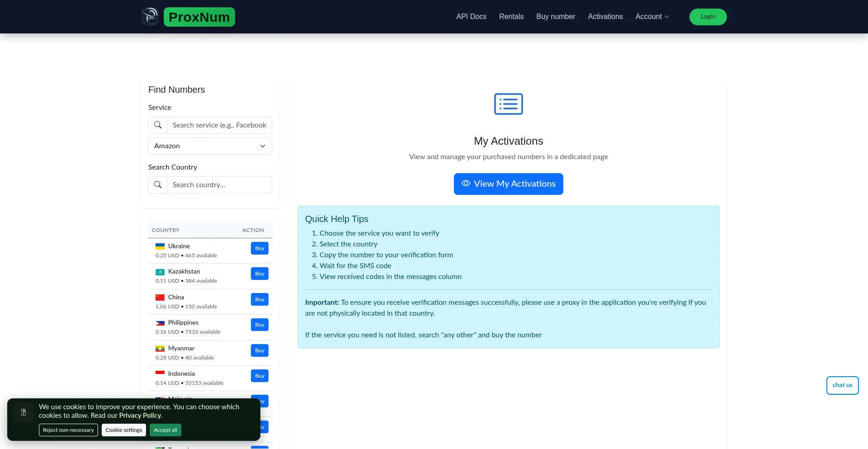Click the Ukraine flag icon
Viewport: 868px width, 449px height.
tap(160, 246)
